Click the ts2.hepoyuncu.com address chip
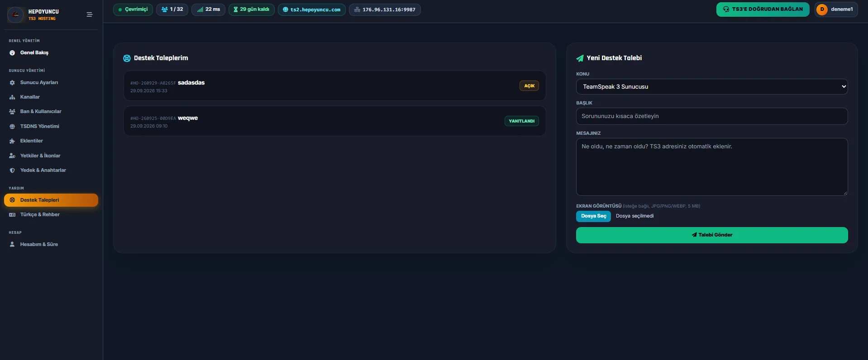This screenshot has height=360, width=868. [312, 9]
